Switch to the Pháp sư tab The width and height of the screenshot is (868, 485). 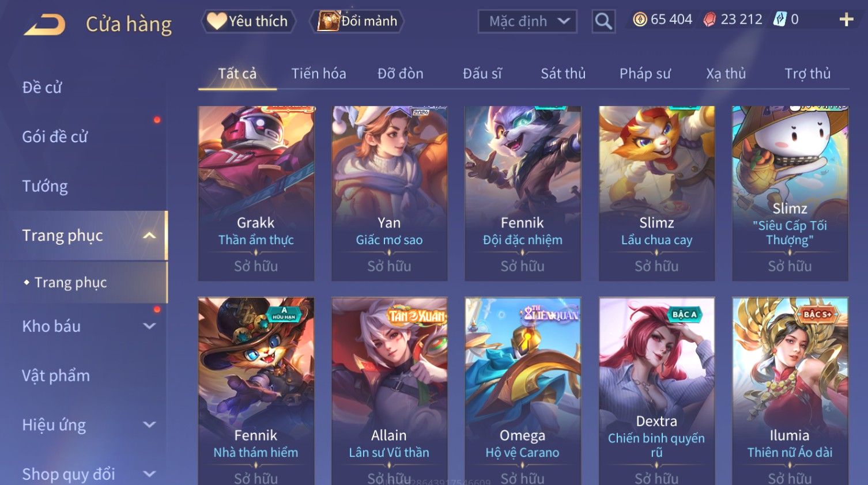pos(645,74)
